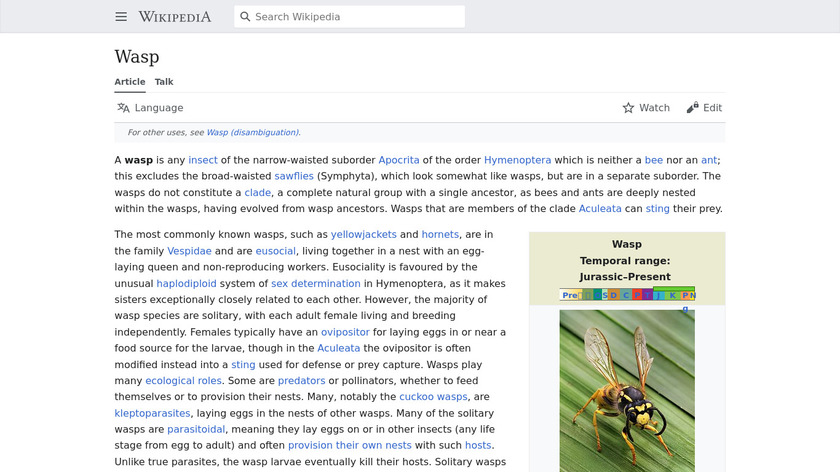Open the sex determination link

coord(316,283)
